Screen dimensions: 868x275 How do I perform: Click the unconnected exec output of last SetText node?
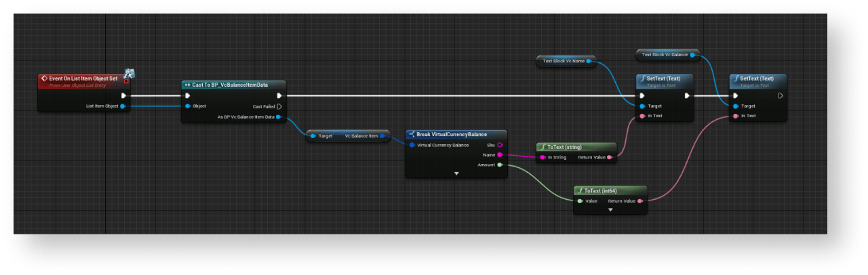(x=780, y=96)
